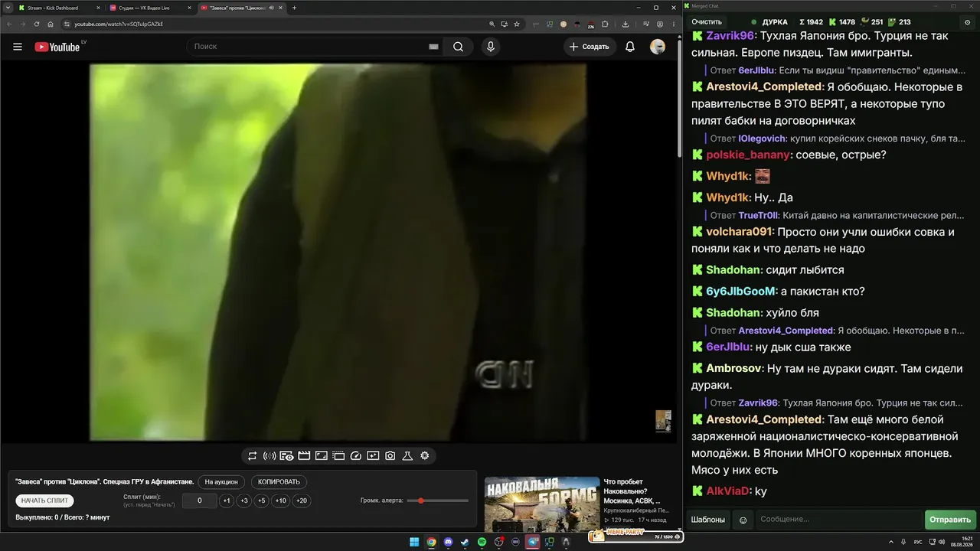
Task: Click username AlkViaD in chat
Action: click(728, 491)
